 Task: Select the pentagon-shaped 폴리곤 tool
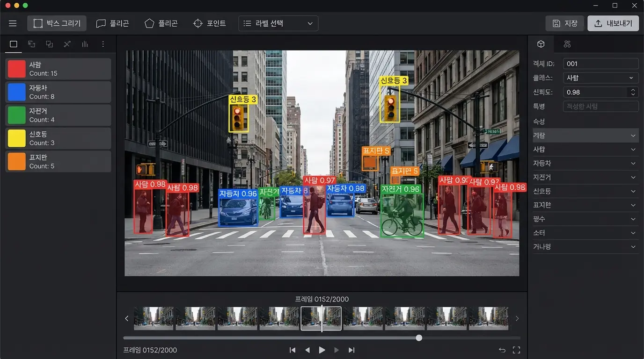point(161,23)
